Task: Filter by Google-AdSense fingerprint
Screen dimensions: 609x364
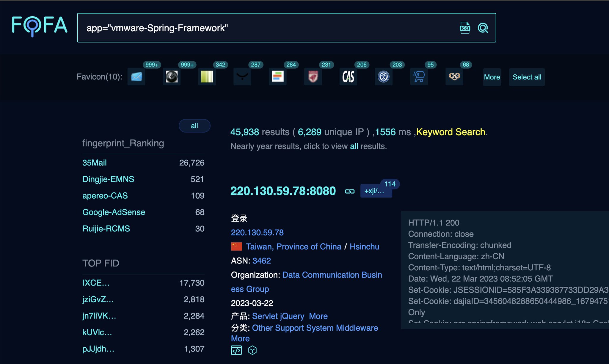Action: coord(114,212)
